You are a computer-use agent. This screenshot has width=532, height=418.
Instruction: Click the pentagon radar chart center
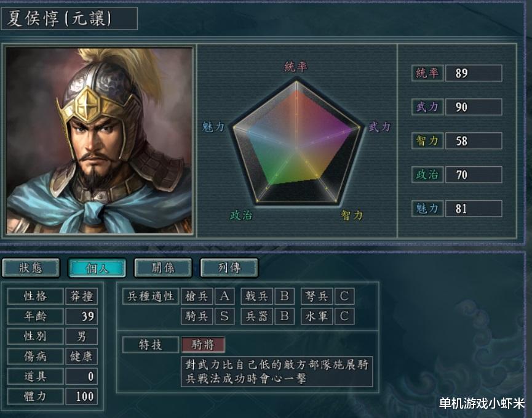(x=296, y=148)
